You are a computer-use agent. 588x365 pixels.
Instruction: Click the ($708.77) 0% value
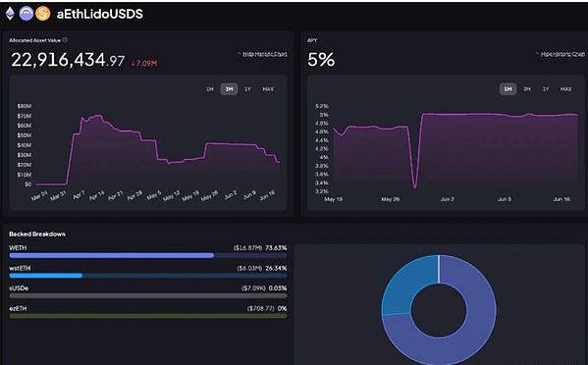(267, 308)
